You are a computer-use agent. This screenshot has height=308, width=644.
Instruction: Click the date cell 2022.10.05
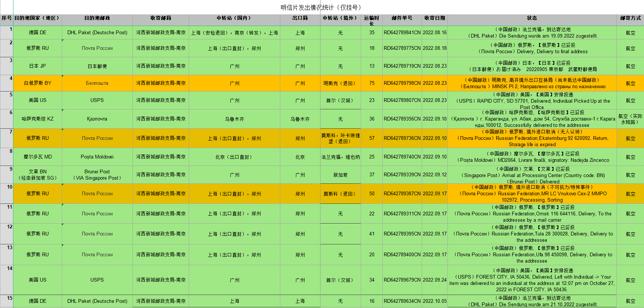(x=434, y=301)
